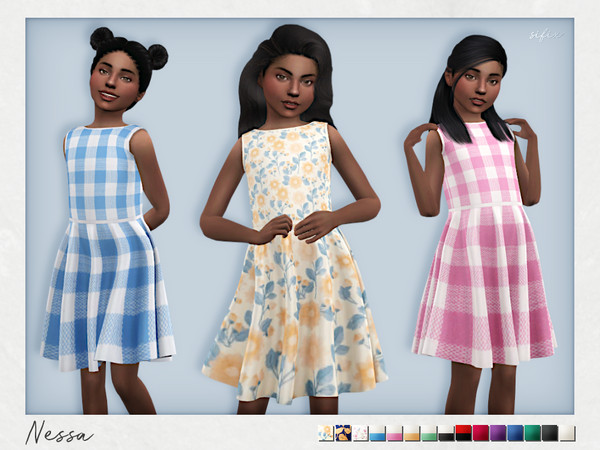Select the solid crimson swatch
The height and width of the screenshot is (450, 600).
[x=481, y=433]
